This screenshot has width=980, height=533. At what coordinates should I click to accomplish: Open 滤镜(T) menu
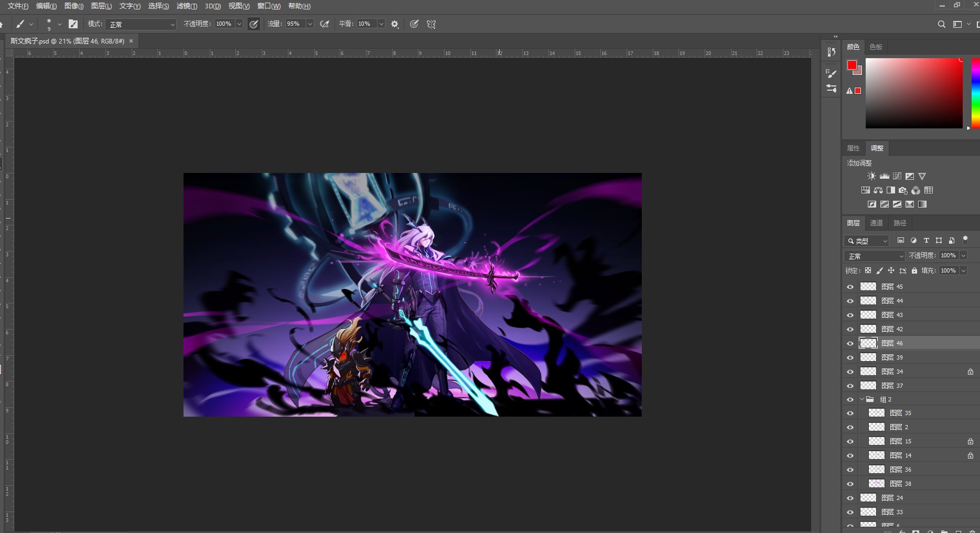(187, 6)
